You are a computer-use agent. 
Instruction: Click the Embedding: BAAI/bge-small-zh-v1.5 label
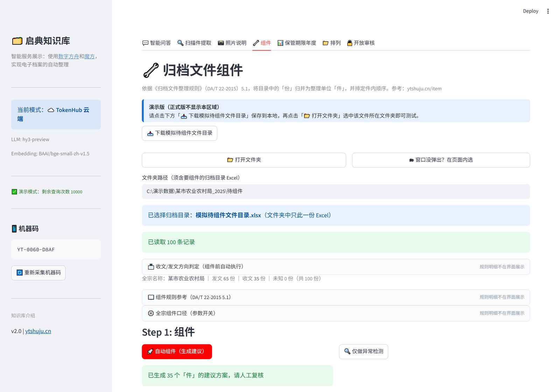[x=50, y=154]
